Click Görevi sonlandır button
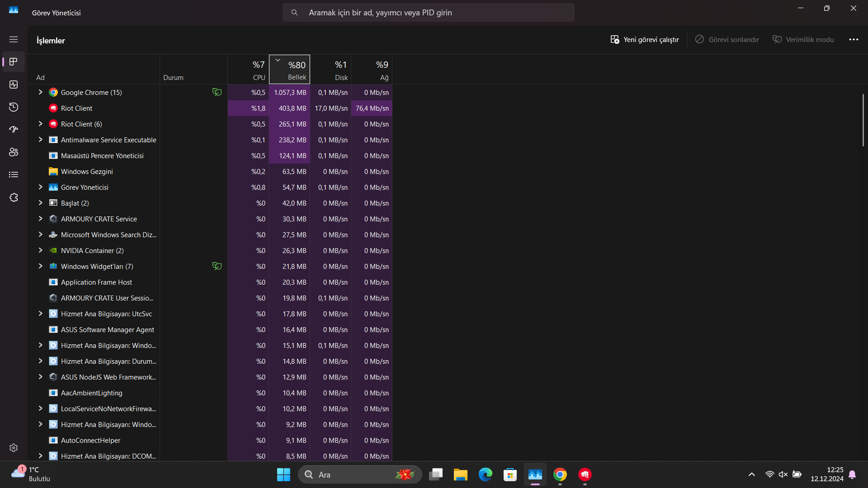The image size is (868, 488). point(727,40)
